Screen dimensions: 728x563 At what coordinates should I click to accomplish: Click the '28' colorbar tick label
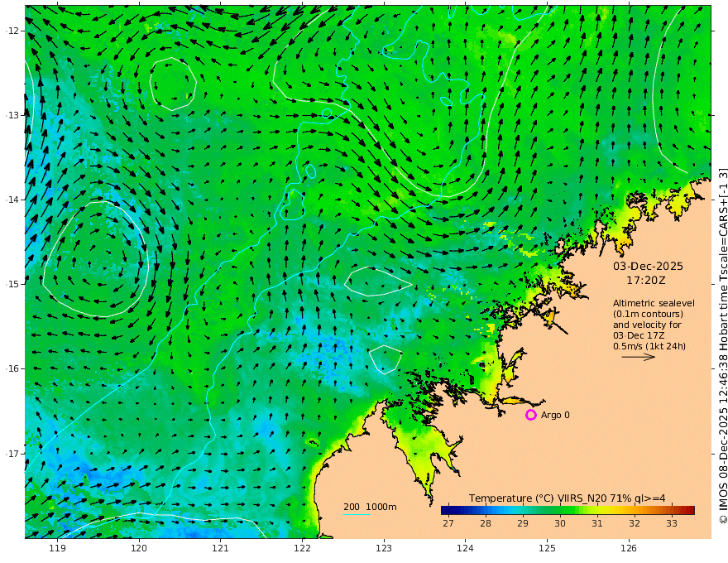(485, 523)
